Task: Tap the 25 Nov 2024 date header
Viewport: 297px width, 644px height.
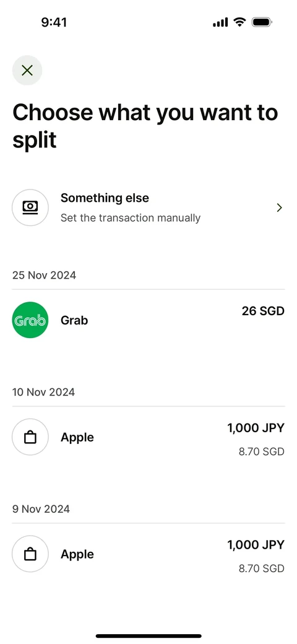Action: pyautogui.click(x=45, y=275)
